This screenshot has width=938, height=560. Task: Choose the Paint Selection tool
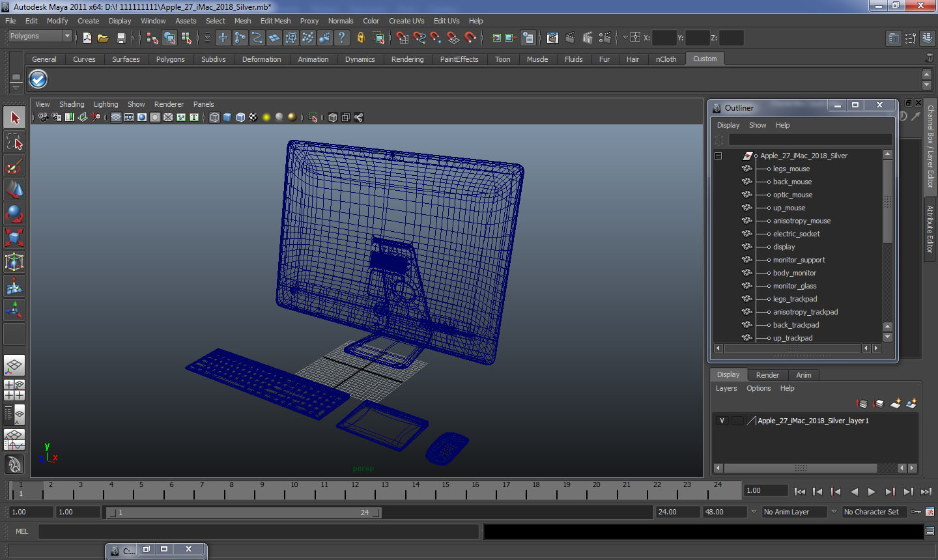pyautogui.click(x=14, y=166)
